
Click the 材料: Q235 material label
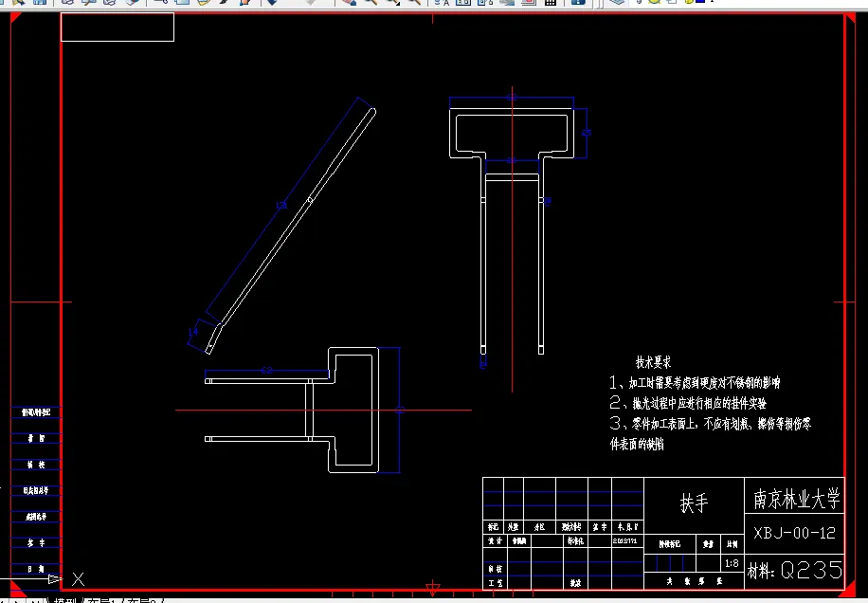tap(795, 571)
